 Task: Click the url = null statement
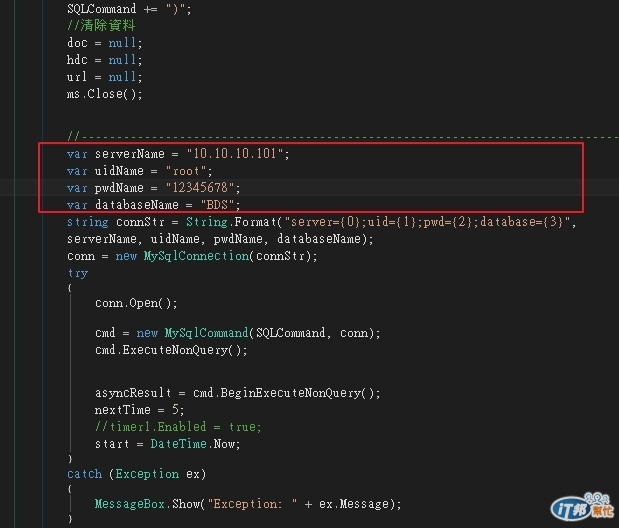[104, 77]
